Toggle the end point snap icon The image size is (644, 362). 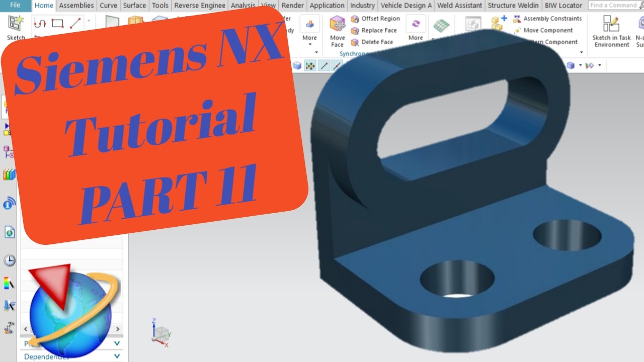324,65
